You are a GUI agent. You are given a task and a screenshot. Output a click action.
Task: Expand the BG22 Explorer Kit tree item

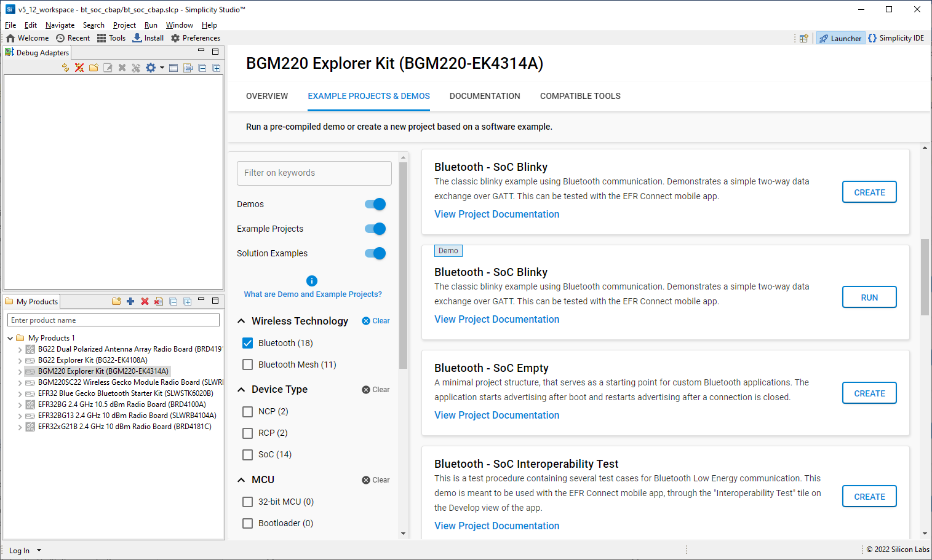pyautogui.click(x=18, y=360)
